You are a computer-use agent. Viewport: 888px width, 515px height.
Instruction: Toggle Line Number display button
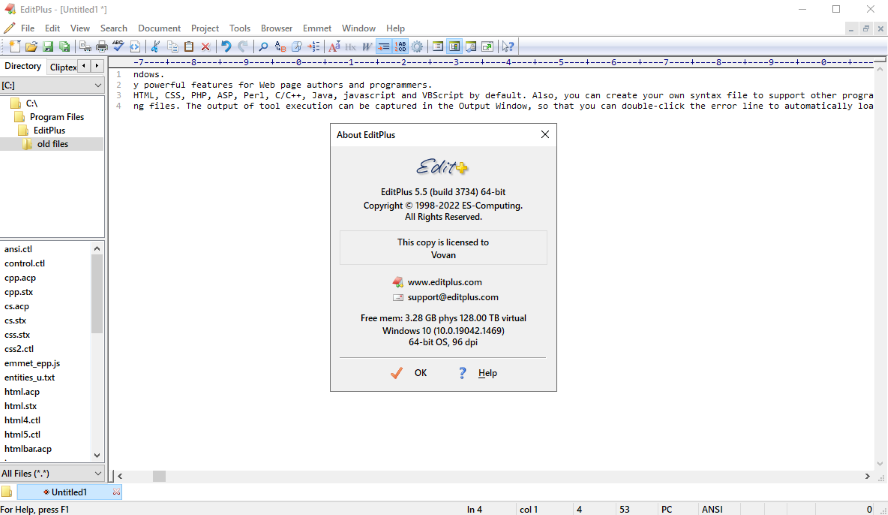point(400,46)
